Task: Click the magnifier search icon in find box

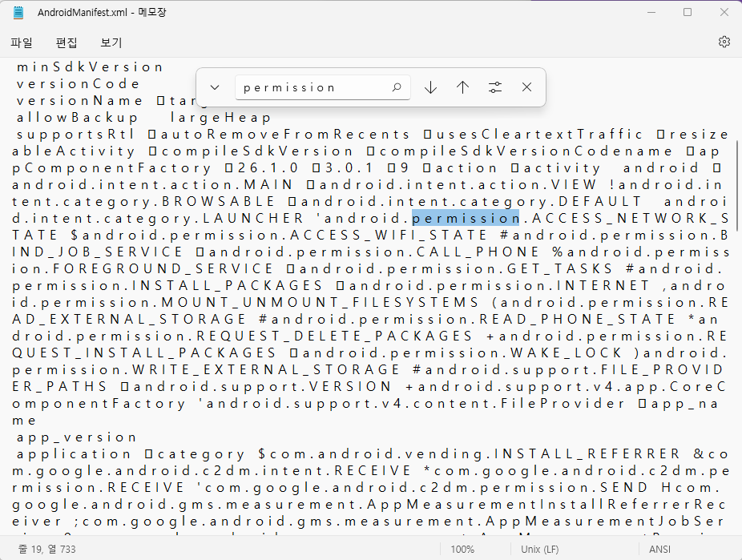Action: pos(397,87)
